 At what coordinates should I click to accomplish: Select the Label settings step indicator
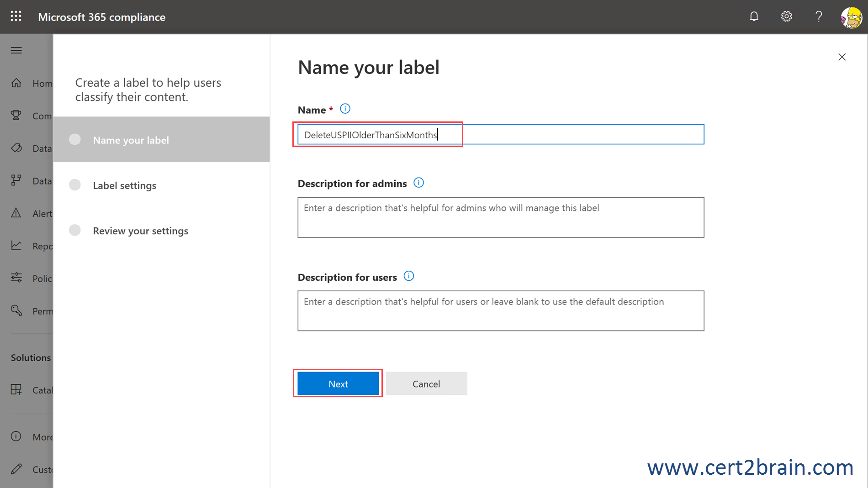[x=74, y=185]
